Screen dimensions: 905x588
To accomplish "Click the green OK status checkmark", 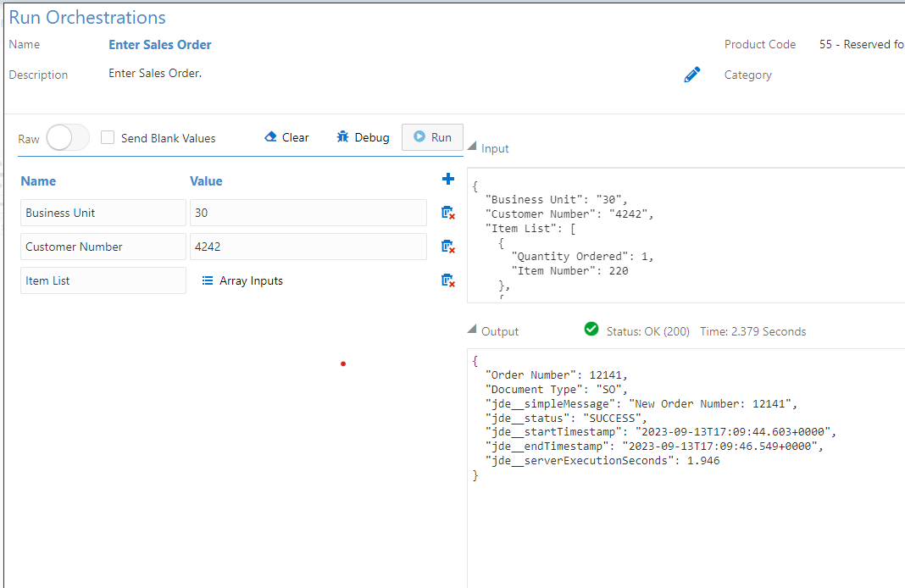I will (591, 330).
